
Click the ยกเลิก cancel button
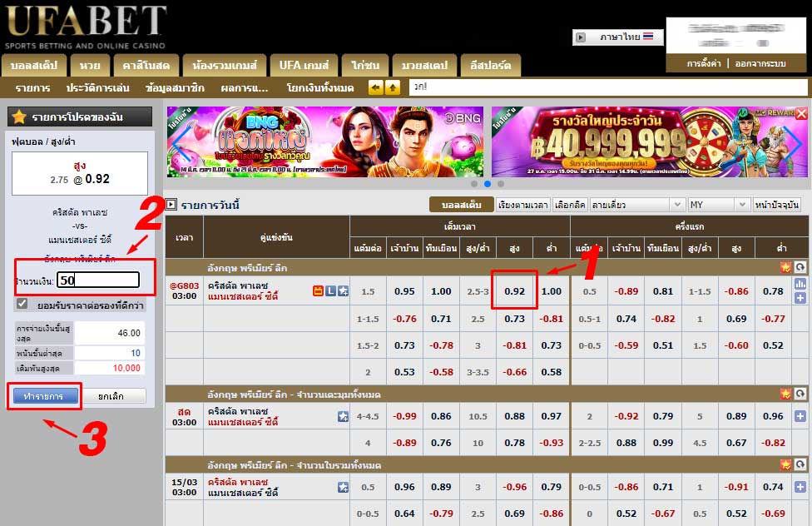[x=116, y=397]
